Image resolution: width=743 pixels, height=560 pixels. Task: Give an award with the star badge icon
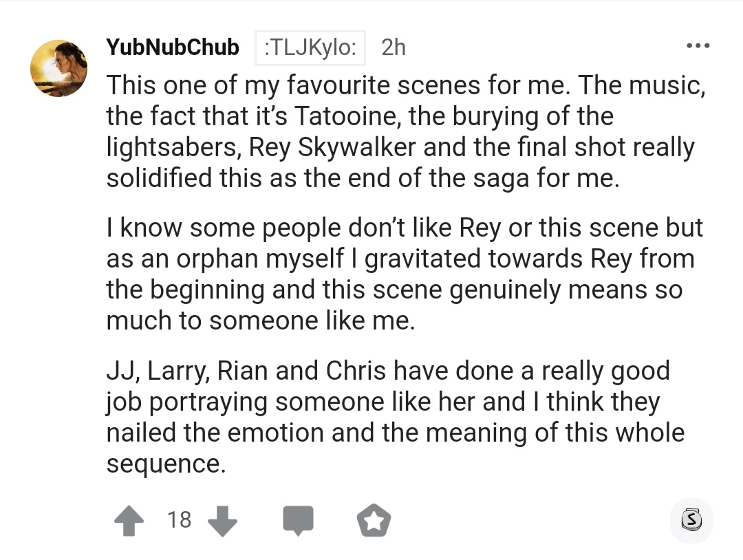point(374,520)
